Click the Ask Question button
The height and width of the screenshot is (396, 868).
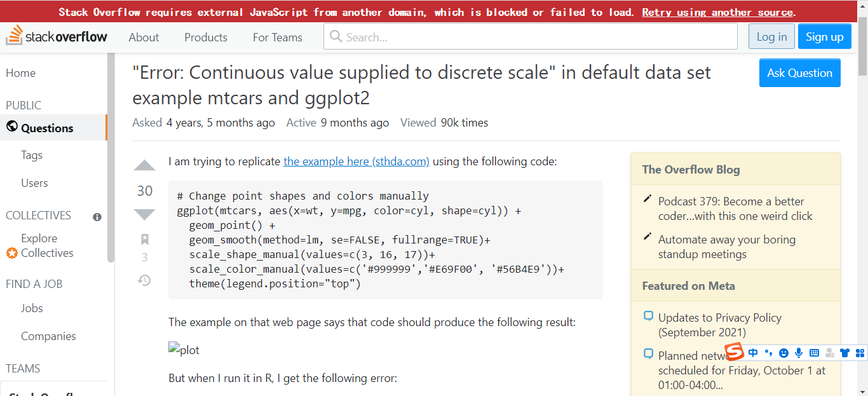pos(799,72)
